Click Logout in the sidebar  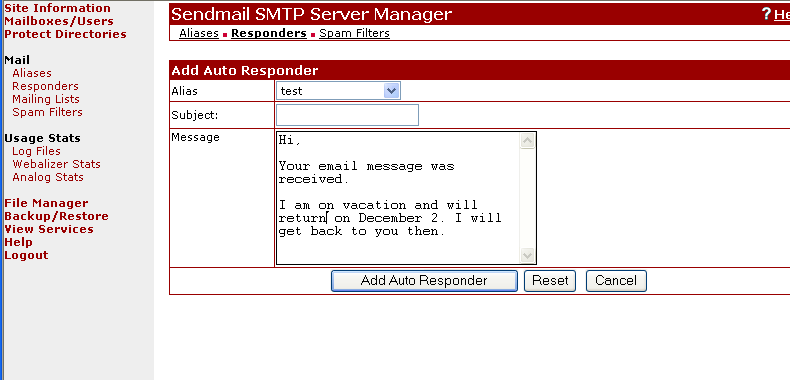26,256
